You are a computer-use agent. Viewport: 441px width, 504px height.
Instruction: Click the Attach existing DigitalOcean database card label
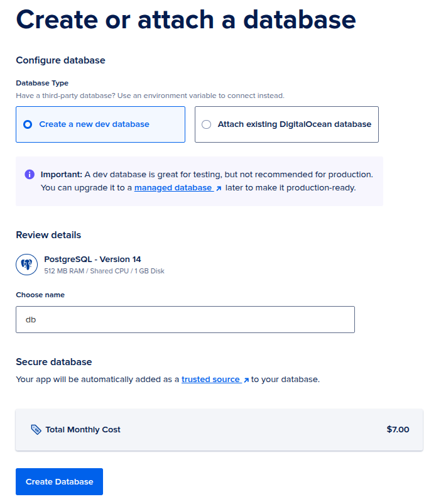[x=295, y=124]
